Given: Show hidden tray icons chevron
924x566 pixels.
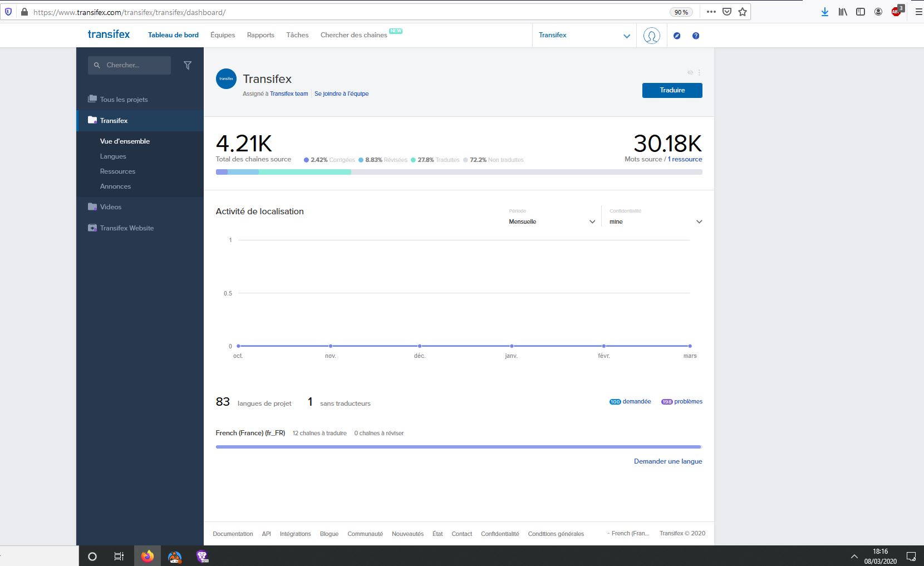Looking at the screenshot, I should point(854,556).
